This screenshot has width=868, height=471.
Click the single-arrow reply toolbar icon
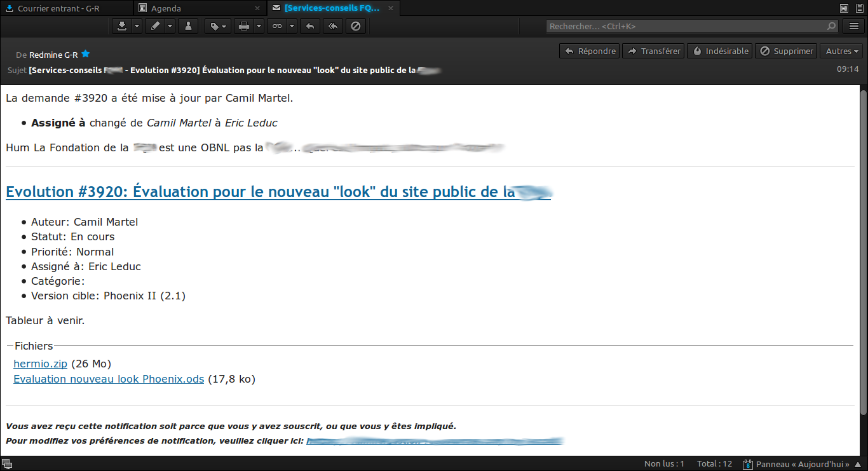coord(309,26)
